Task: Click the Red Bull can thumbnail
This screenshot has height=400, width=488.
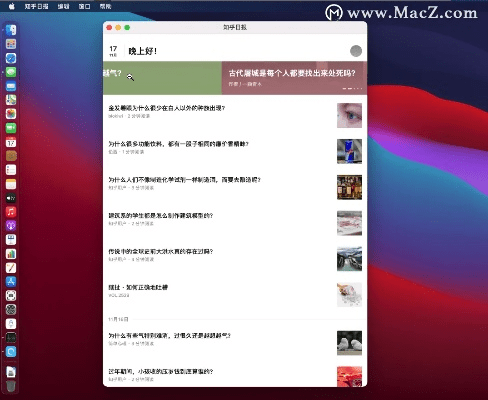Action: point(349,151)
